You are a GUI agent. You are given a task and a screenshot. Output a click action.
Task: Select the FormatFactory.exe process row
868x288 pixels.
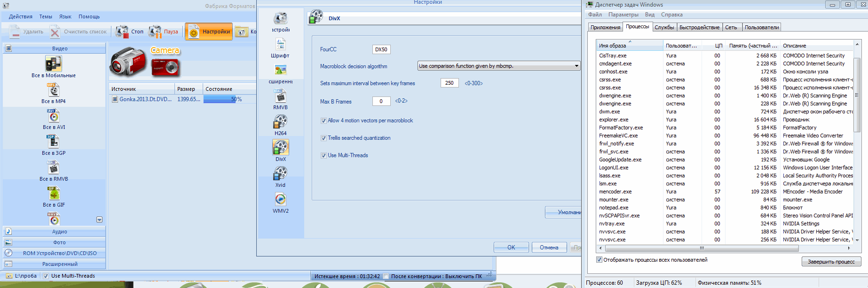[725, 128]
